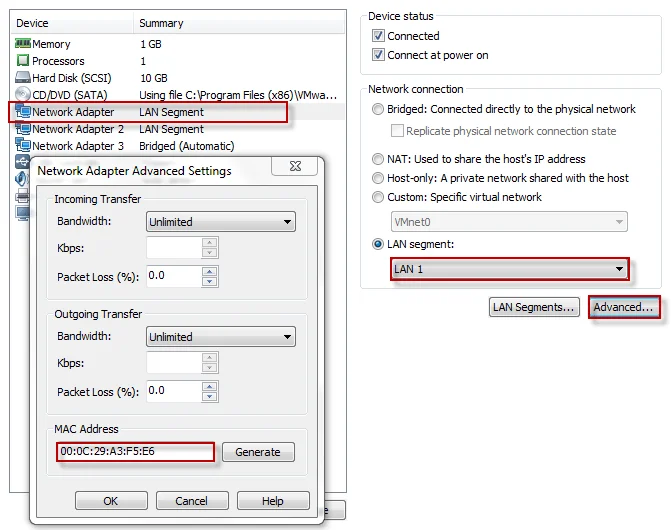671x530 pixels.
Task: Select the Hard Disk (SCSI) icon
Action: click(23, 78)
